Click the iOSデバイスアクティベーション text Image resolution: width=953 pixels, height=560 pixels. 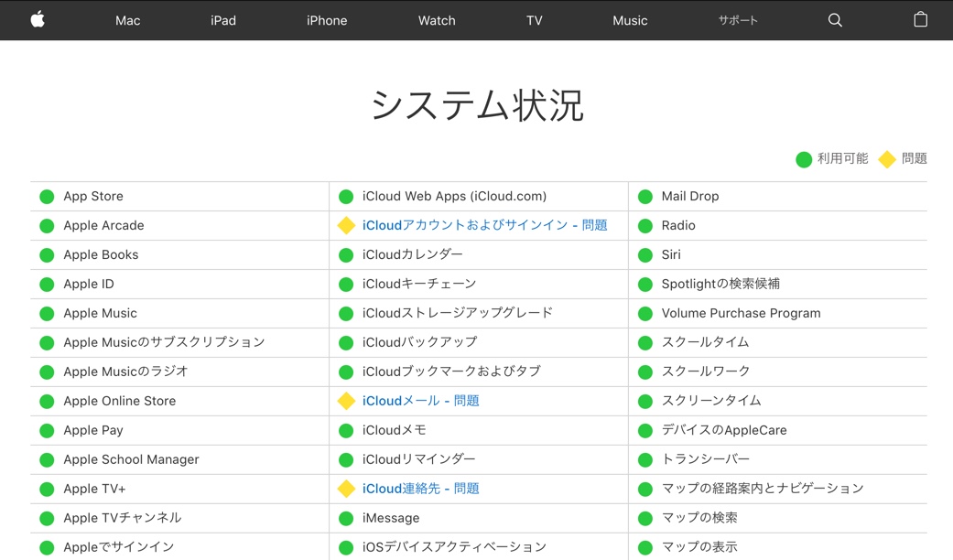[455, 546]
